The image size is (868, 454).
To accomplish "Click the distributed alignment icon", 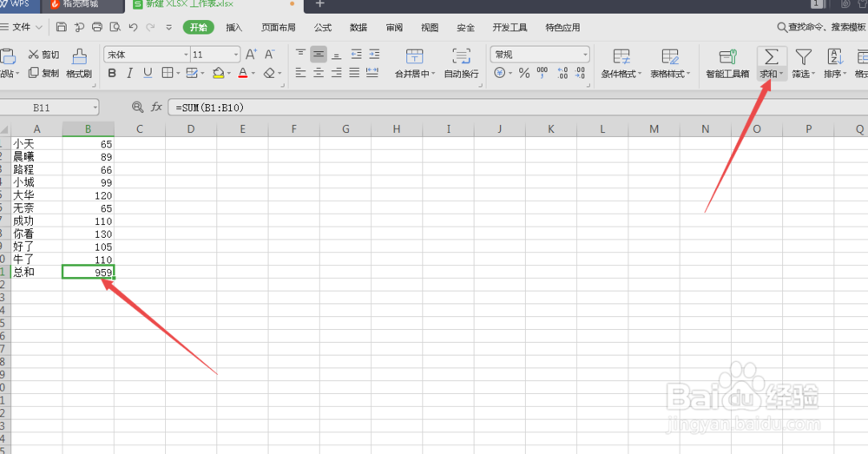I will [372, 73].
